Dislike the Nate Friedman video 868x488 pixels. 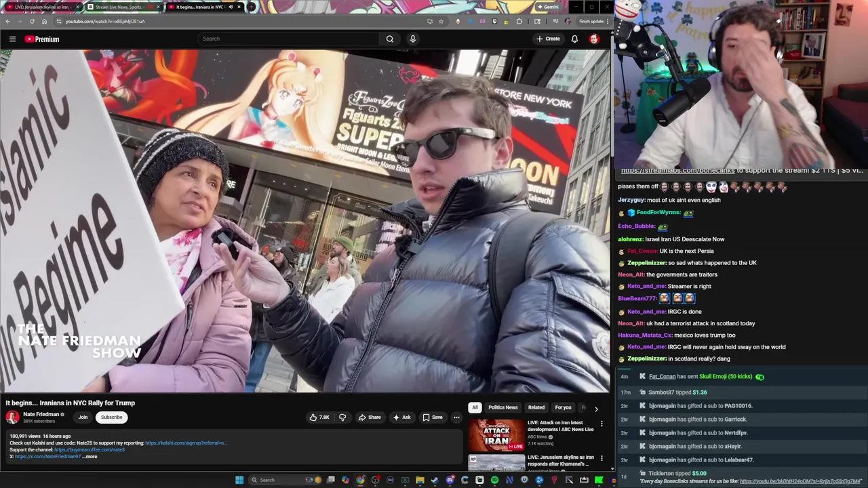pyautogui.click(x=342, y=418)
